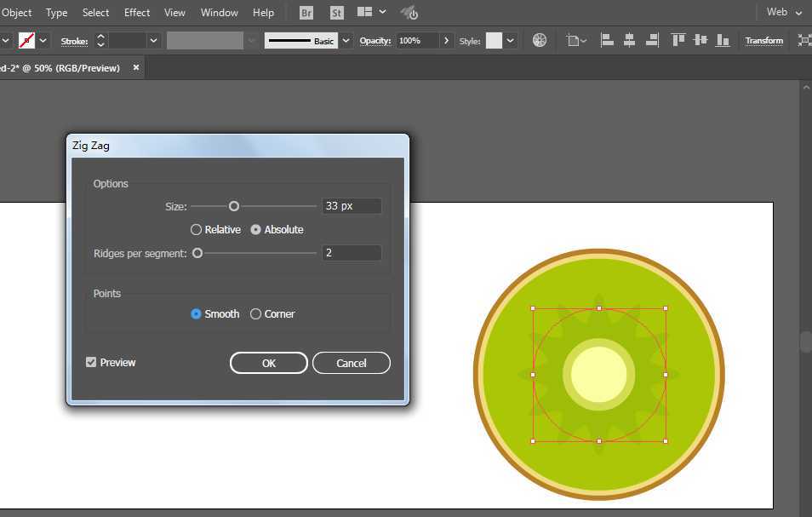Open the Effect menu
The width and height of the screenshot is (812, 517).
tap(137, 13)
